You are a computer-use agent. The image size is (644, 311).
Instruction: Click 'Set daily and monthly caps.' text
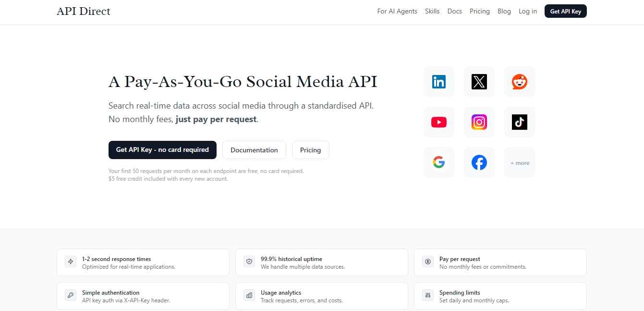pyautogui.click(x=474, y=300)
